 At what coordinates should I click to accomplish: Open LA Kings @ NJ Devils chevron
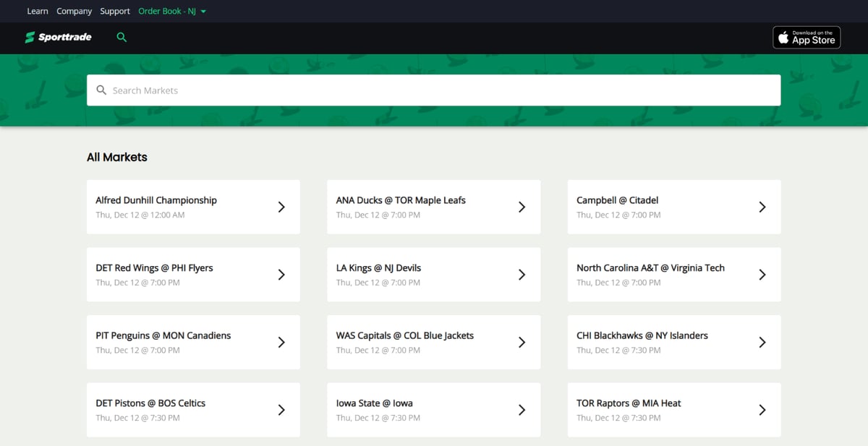coord(522,275)
